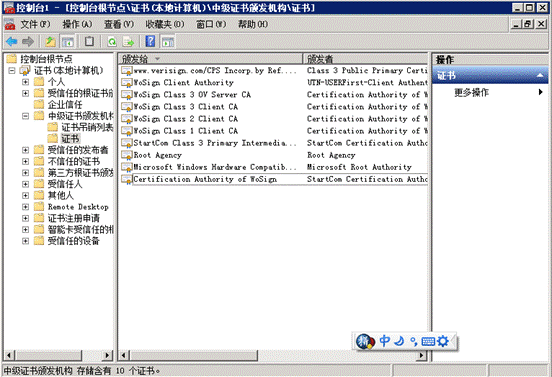
Task: Click the Refresh toolbar icon
Action: click(x=112, y=42)
